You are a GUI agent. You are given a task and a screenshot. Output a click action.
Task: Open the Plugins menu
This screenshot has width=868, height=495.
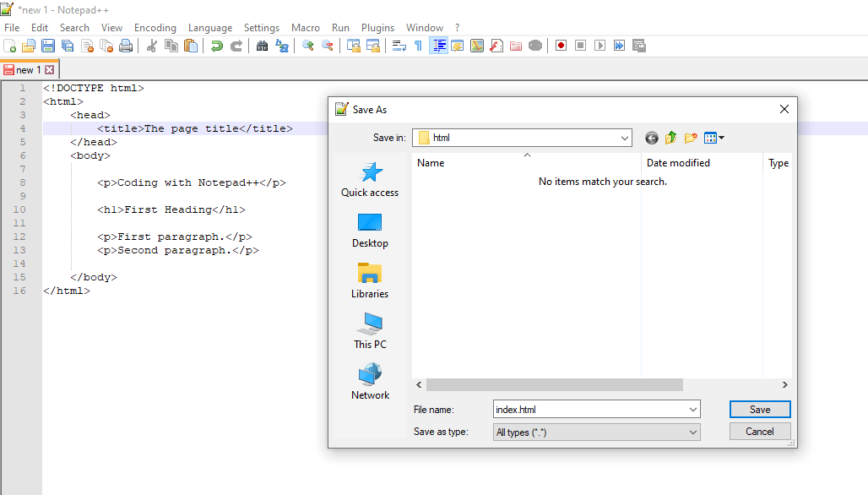(377, 28)
